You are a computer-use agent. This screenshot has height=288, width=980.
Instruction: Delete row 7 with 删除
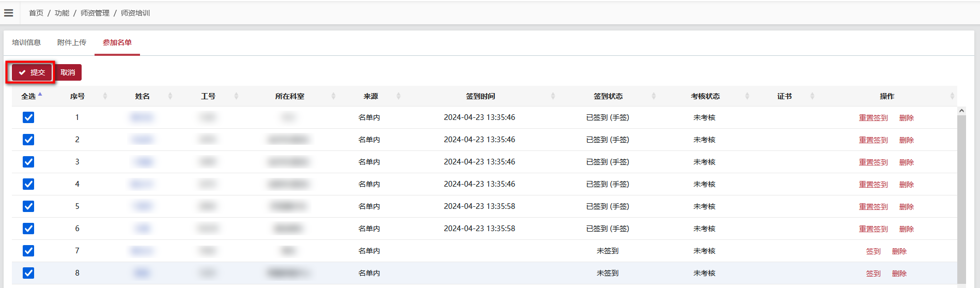tap(899, 251)
